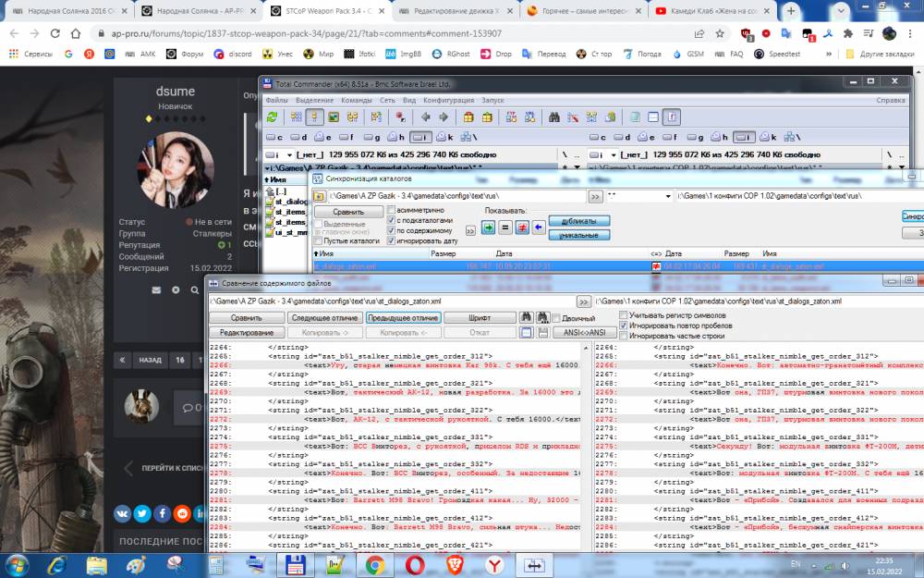Screen dimensions: 924x578
Task: Click the left arrow back icon in Total Commander toolbar
Action: (x=425, y=117)
